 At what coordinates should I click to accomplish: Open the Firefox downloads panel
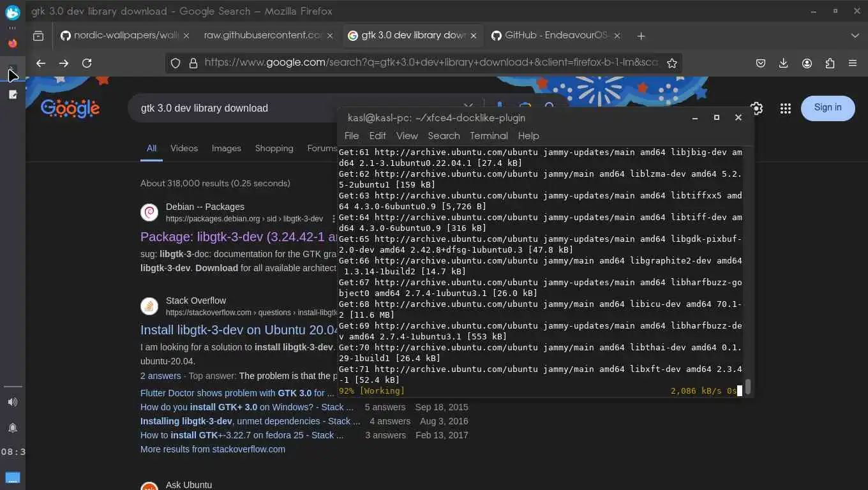click(784, 63)
